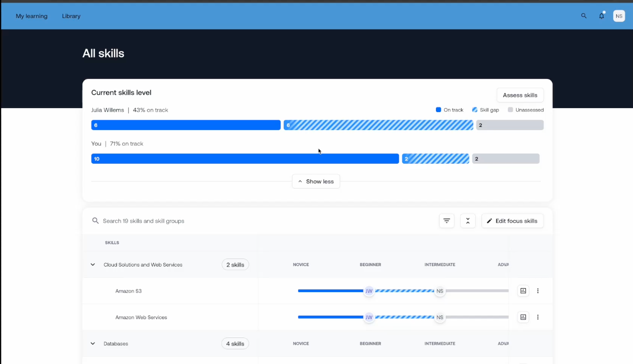The height and width of the screenshot is (364, 633).
Task: Click Show less to collapse levels
Action: click(316, 181)
